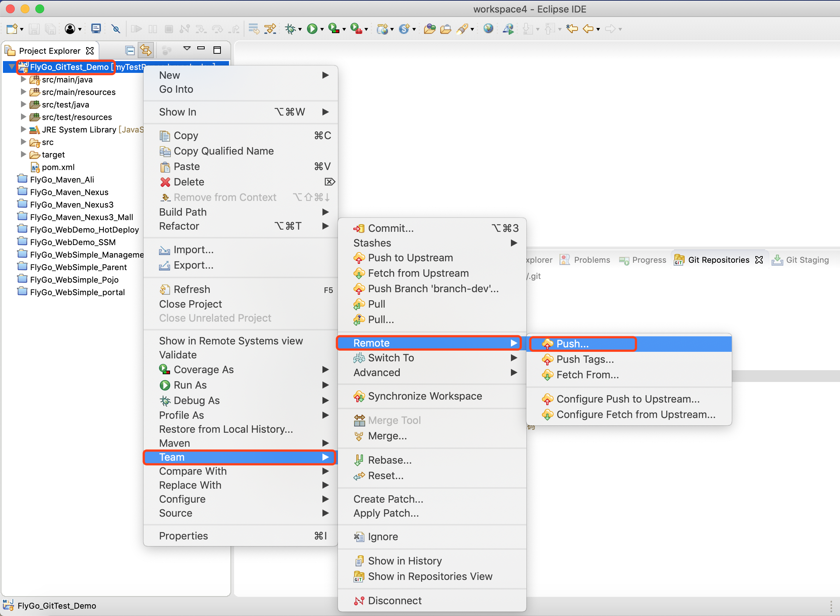Viewport: 840px width, 616px height.
Task: Switch to the Git Staging tab
Action: (x=801, y=260)
